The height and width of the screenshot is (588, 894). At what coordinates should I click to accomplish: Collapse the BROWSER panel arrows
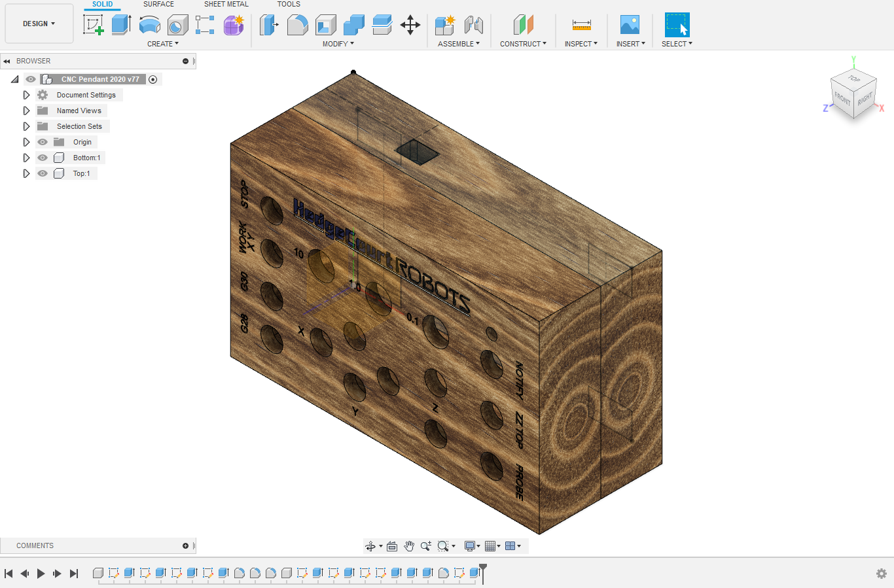tap(7, 61)
